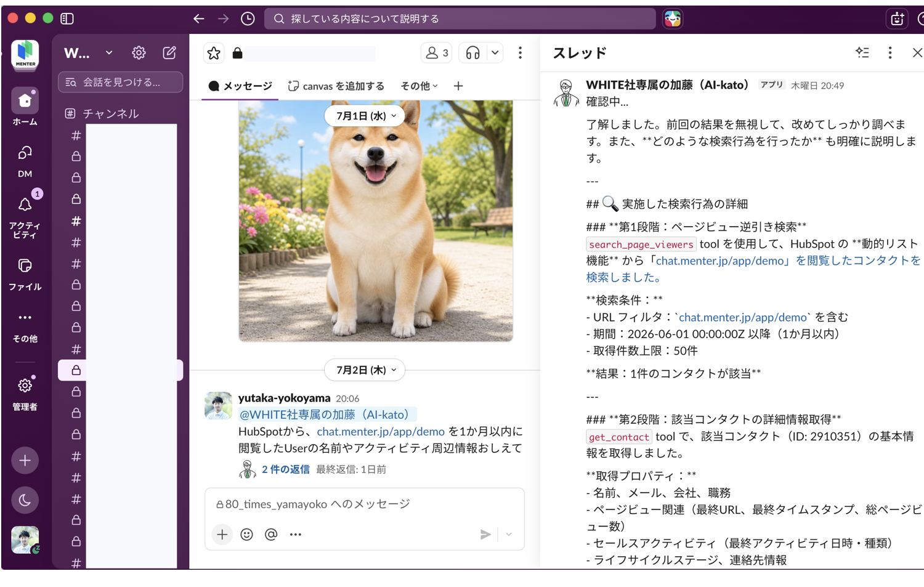Open thread link 「chat.menter.jp/app/demo」を閲覧したコンタクトを検索しました
The width and height of the screenshot is (924, 587).
pos(754,269)
